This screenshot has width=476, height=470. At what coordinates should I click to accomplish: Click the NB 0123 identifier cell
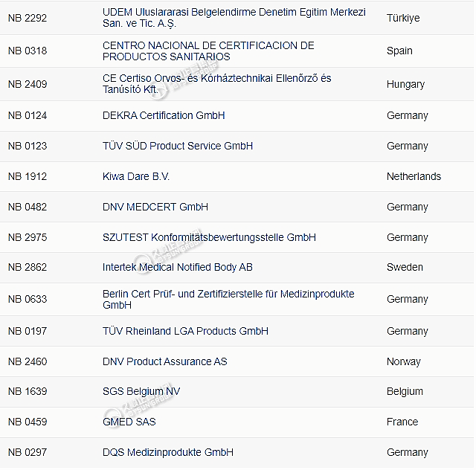pos(28,146)
